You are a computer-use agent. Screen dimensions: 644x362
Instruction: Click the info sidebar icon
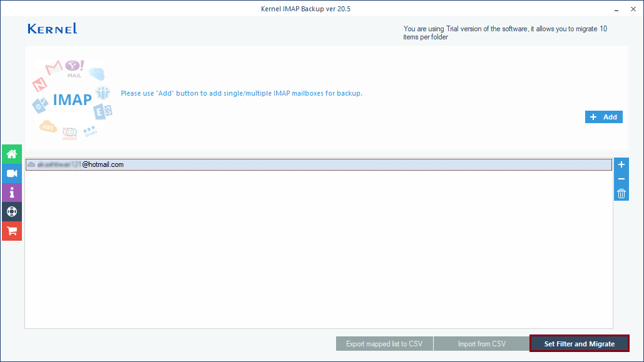pos(11,193)
